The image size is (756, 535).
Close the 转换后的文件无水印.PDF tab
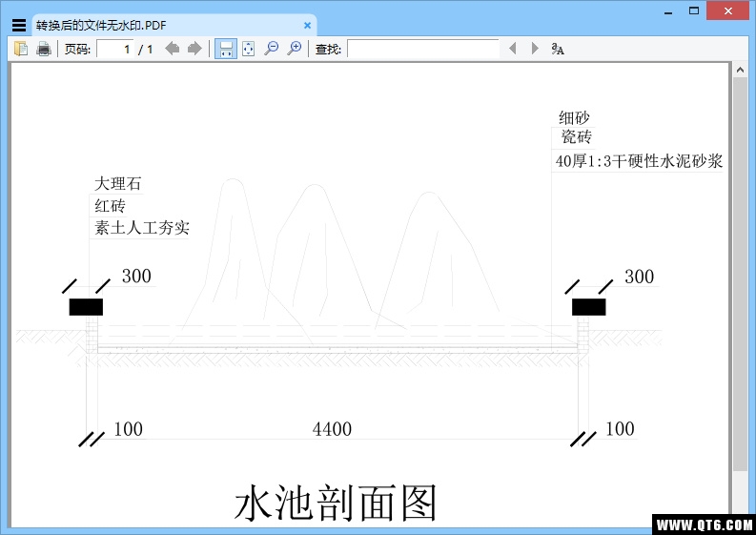click(307, 25)
